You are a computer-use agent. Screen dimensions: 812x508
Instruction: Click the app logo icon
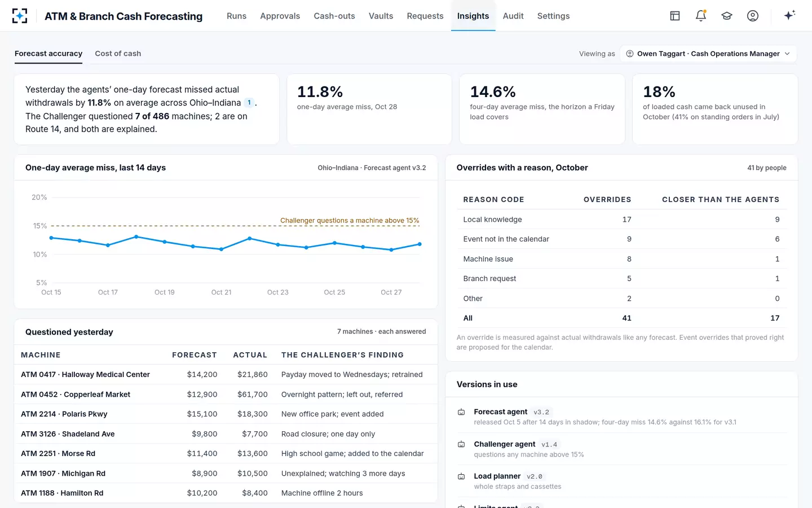(20, 16)
